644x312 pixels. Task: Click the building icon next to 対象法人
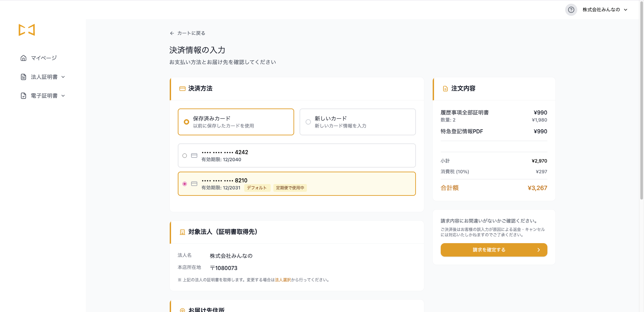(x=182, y=232)
